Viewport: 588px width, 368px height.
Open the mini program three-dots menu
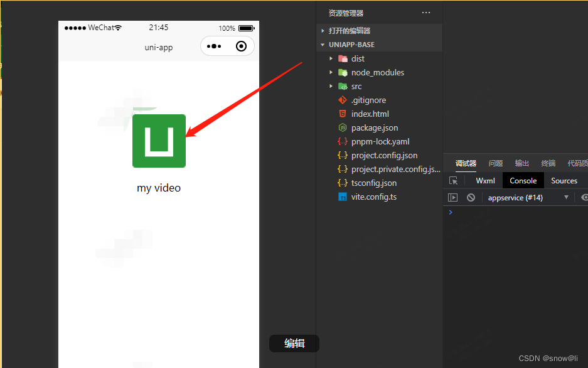click(x=214, y=46)
